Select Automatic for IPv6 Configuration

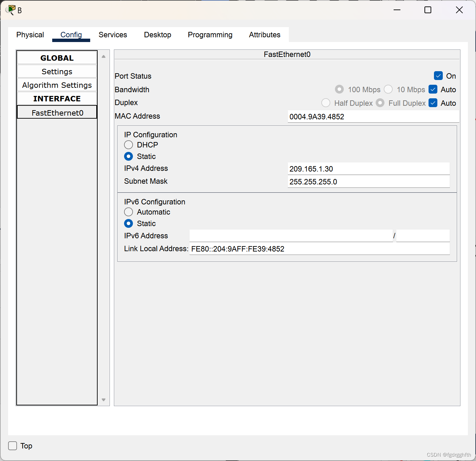tap(128, 212)
